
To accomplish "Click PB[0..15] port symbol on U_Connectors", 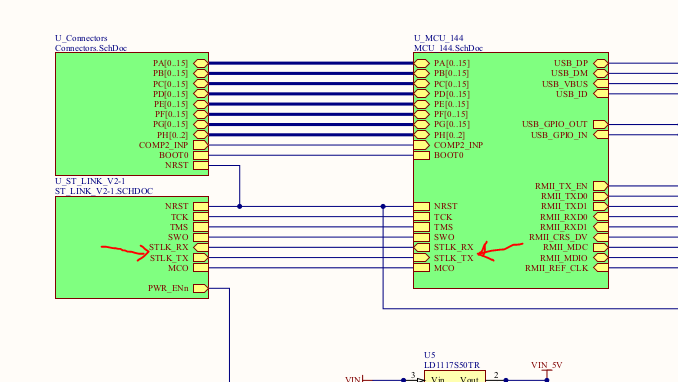I will (x=201, y=73).
